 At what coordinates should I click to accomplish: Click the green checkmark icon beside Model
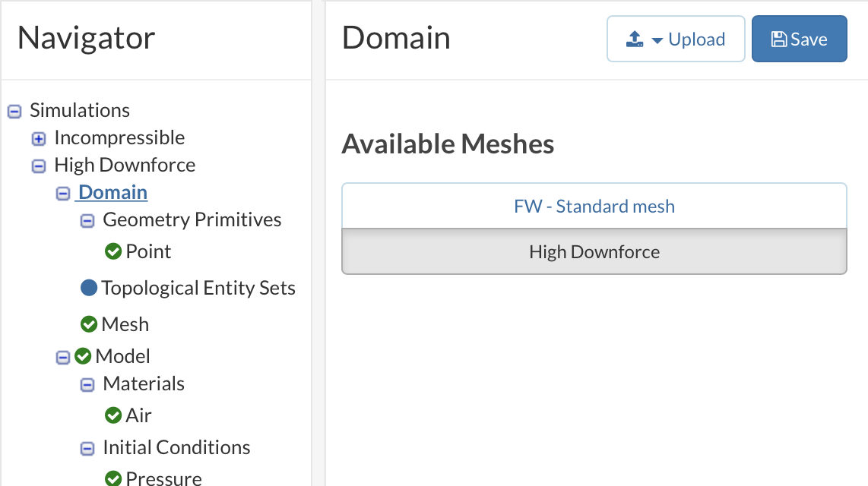click(x=83, y=356)
